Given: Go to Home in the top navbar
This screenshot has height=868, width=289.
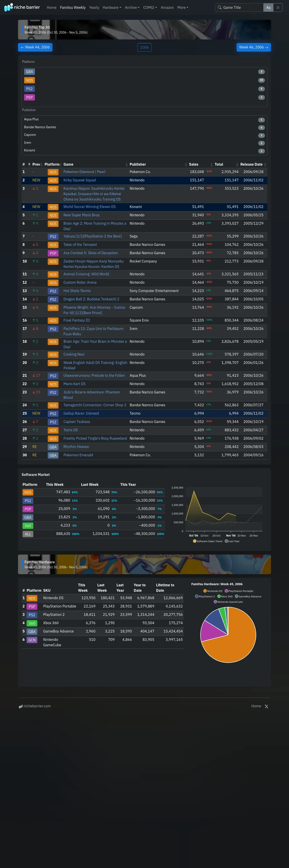Looking at the screenshot, I should pyautogui.click(x=52, y=7).
